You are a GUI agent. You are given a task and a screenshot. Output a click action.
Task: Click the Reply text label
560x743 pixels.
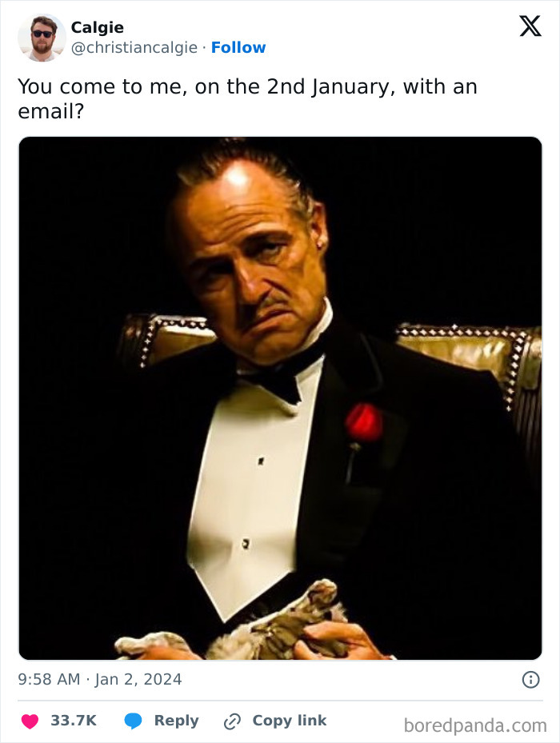click(x=176, y=721)
